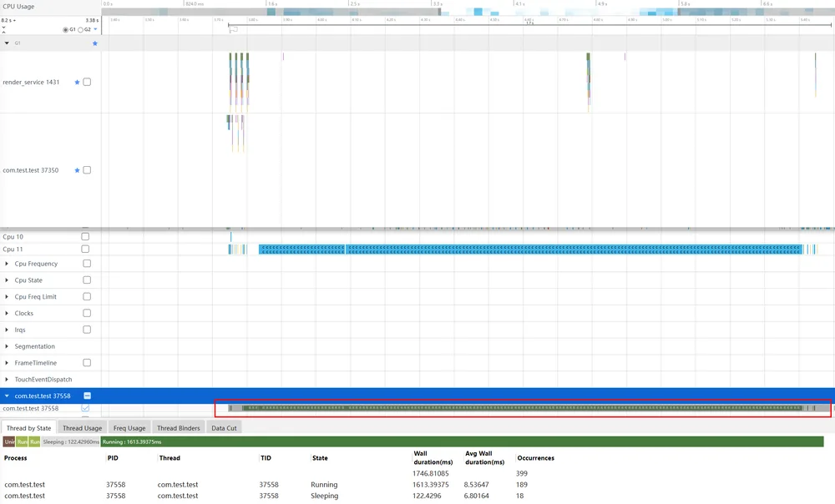
Task: Click the flag marker on time ruler
Action: pyautogui.click(x=233, y=29)
